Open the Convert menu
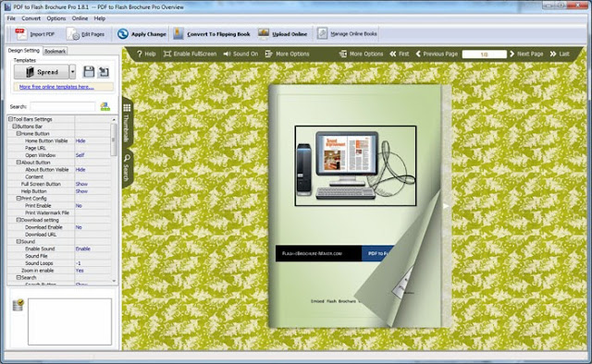Image resolution: width=592 pixels, height=364 pixels. coord(31,18)
